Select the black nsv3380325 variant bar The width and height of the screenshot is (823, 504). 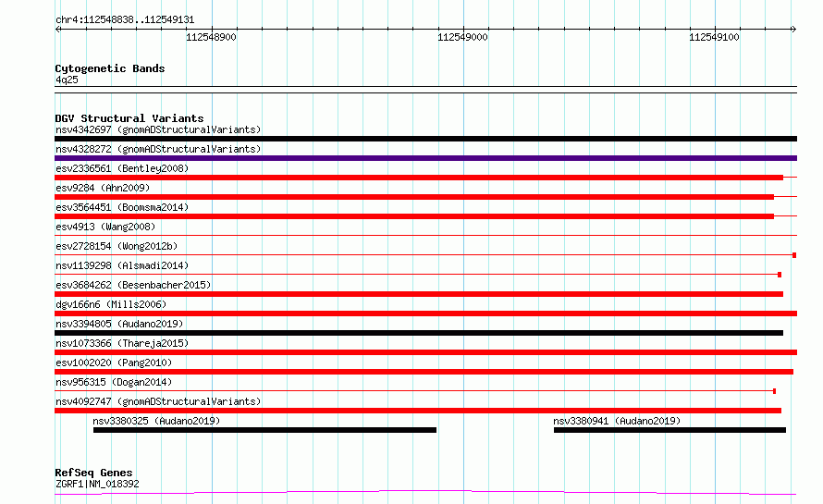(264, 430)
